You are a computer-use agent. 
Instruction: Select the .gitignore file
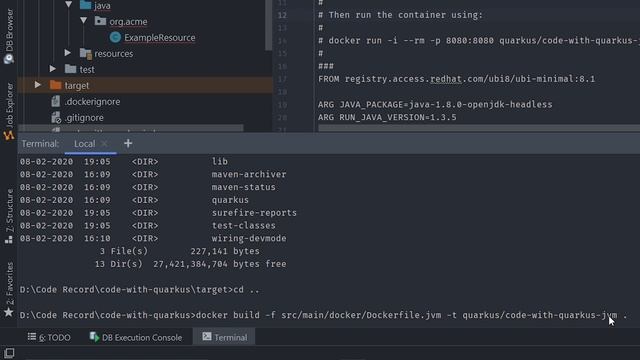pos(84,118)
